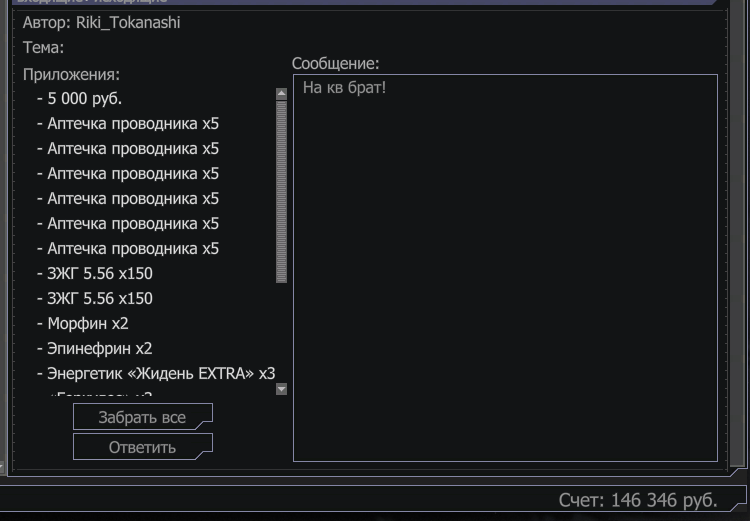The image size is (750, 521).
Task: Click the attachments list scroll-down arrow
Action: [281, 389]
